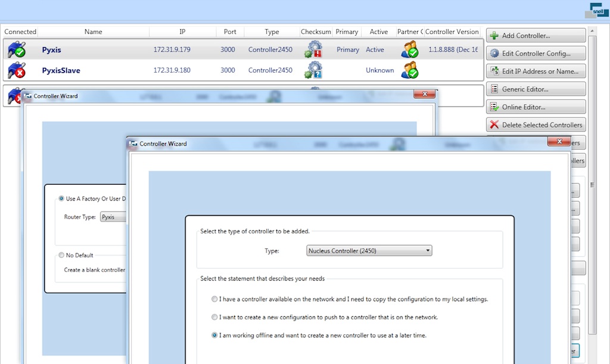Screen dimensions: 610x364
Task: Launch the Online Editor
Action: 536,107
